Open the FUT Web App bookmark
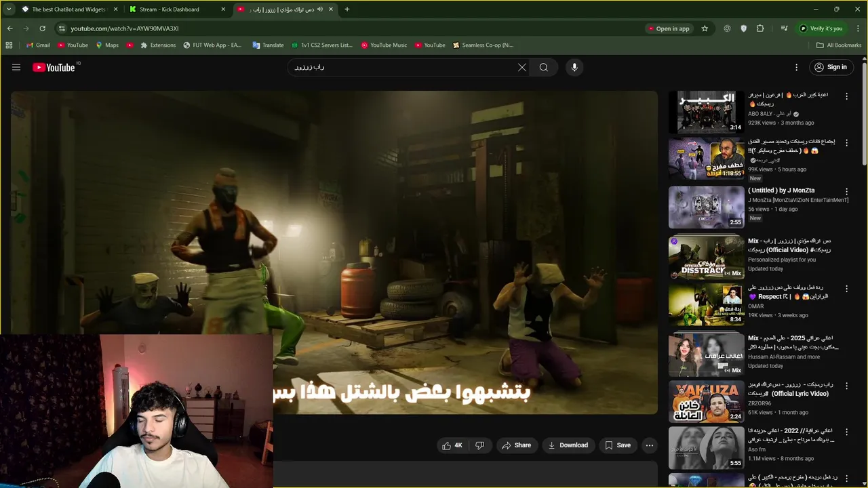868x488 pixels. [x=212, y=45]
